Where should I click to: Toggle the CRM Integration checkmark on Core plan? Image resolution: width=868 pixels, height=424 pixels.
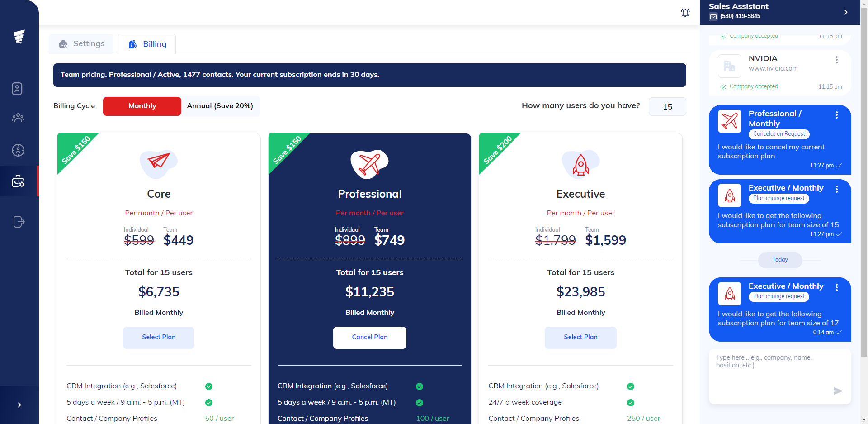click(x=208, y=386)
